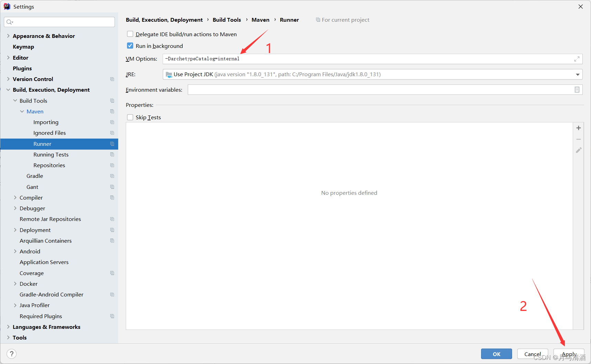This screenshot has height=364, width=591.
Task: Click project-level icon next to Arquillian Containers
Action: 112,241
